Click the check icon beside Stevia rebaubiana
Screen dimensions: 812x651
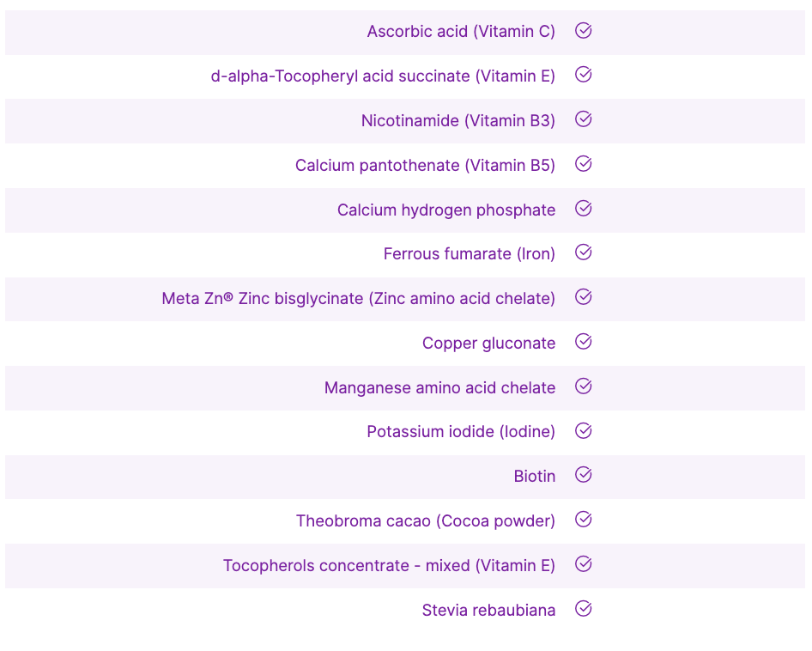tap(584, 609)
